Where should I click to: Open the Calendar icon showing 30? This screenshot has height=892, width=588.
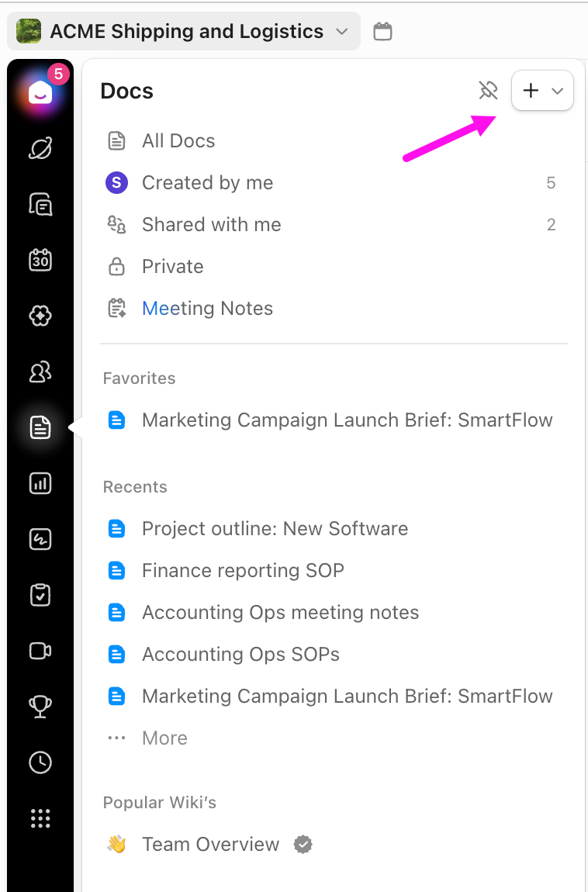coord(40,260)
